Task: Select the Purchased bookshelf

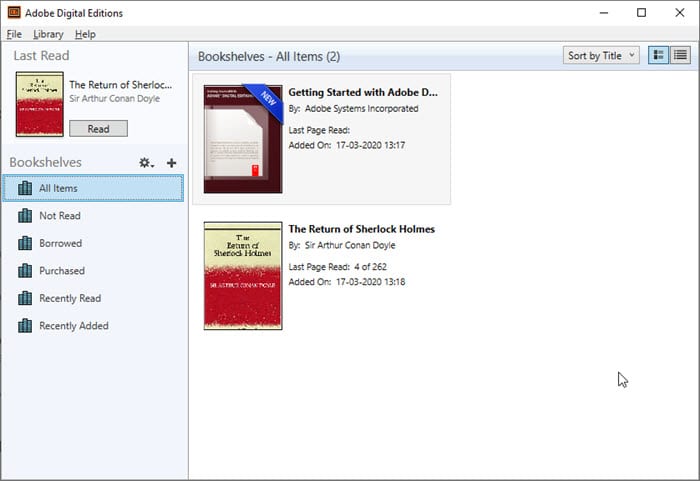Action: pos(93,271)
